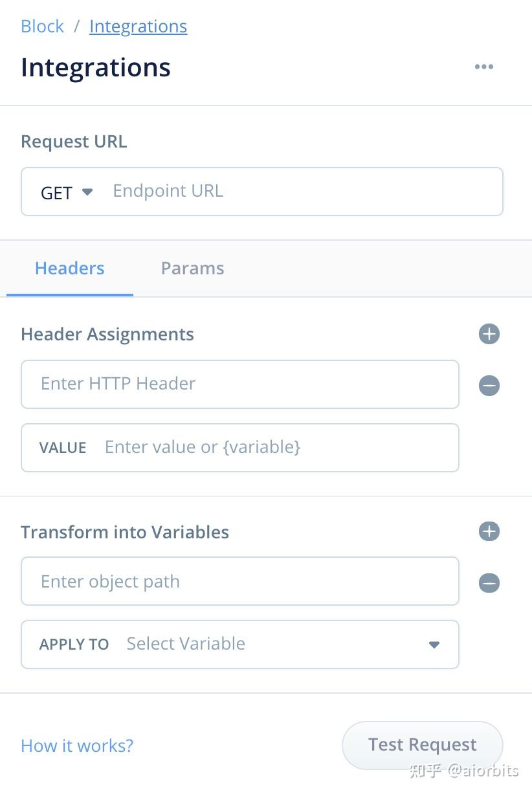Click the Enter object path field
This screenshot has height=792, width=532.
(x=240, y=581)
